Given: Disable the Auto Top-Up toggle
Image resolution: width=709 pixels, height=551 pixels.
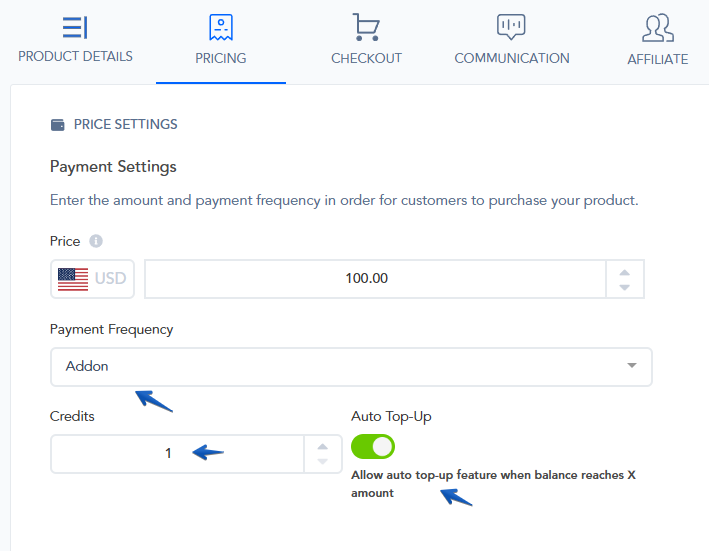Looking at the screenshot, I should tap(373, 446).
